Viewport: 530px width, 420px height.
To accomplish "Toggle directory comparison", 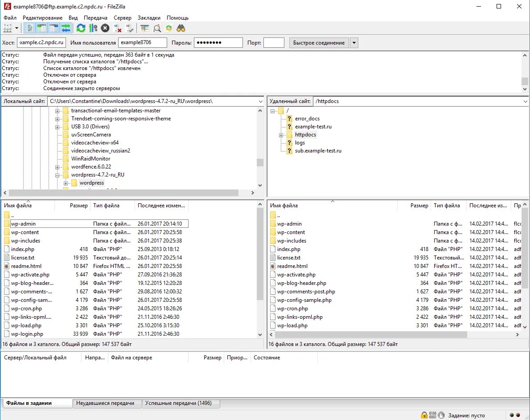I will point(157,29).
